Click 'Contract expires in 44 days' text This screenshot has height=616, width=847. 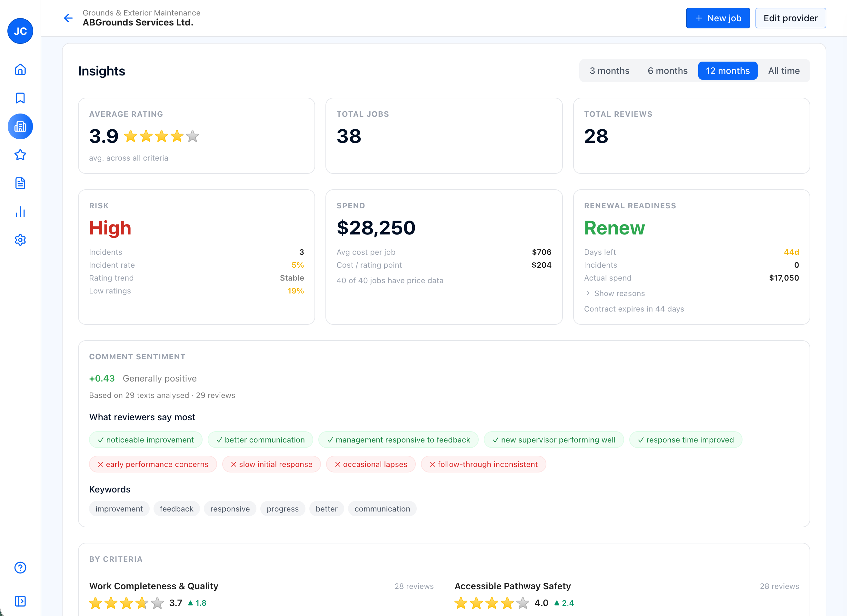[634, 309]
